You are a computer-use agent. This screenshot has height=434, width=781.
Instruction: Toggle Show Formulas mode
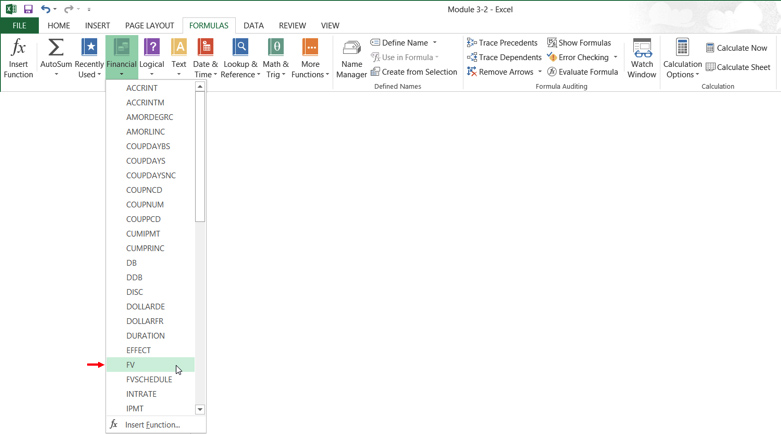point(579,43)
